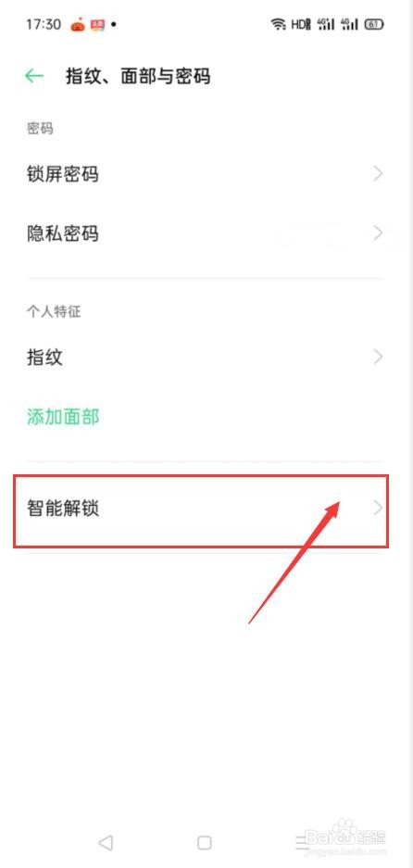Tap the HD signal status indicator
Viewport: 413px width, 868px height.
301,24
